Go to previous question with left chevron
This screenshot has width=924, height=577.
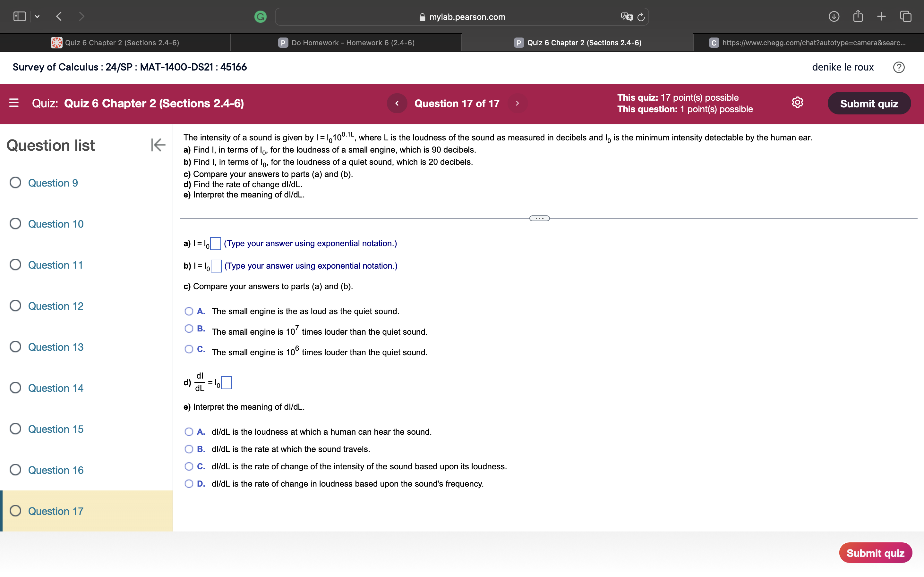pyautogui.click(x=397, y=103)
